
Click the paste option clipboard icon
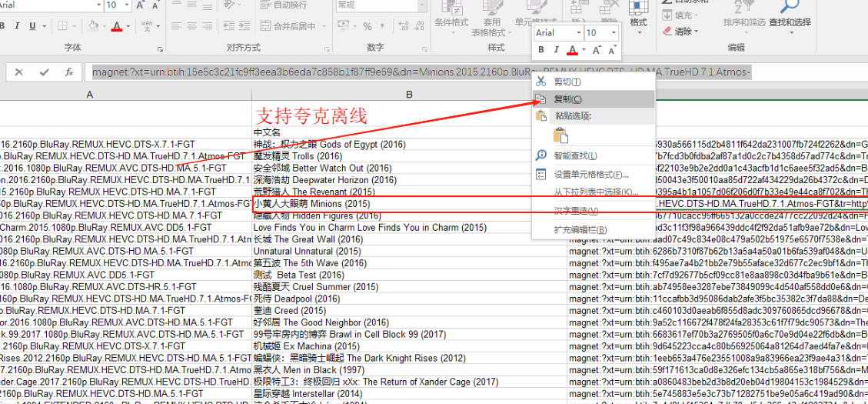pos(560,135)
